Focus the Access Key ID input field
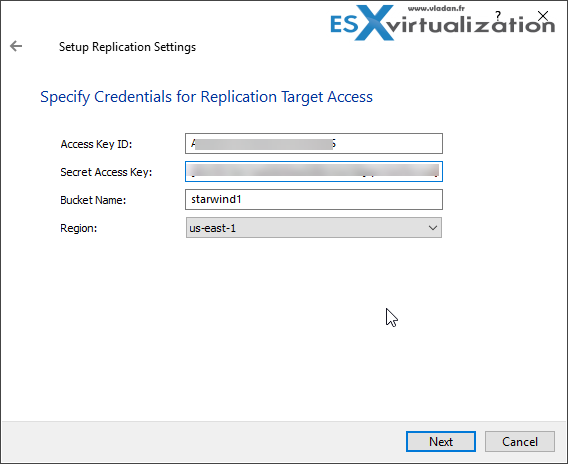The image size is (568, 464). point(314,143)
